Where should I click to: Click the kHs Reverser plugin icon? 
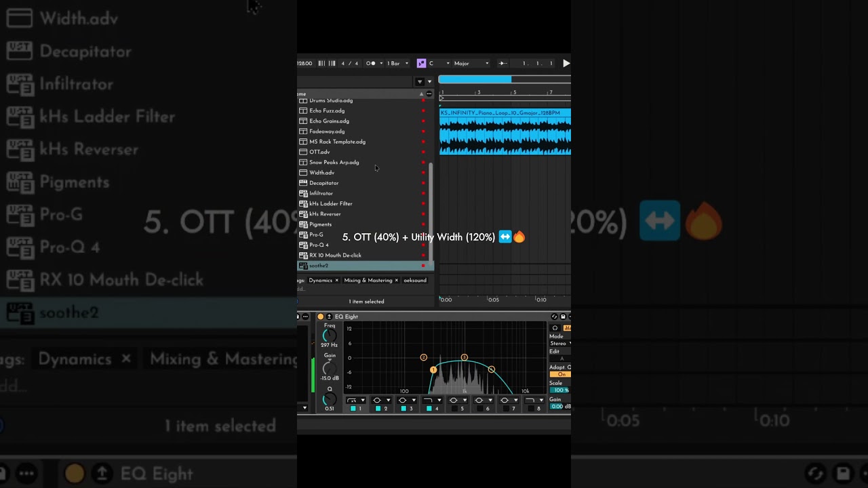coord(303,213)
